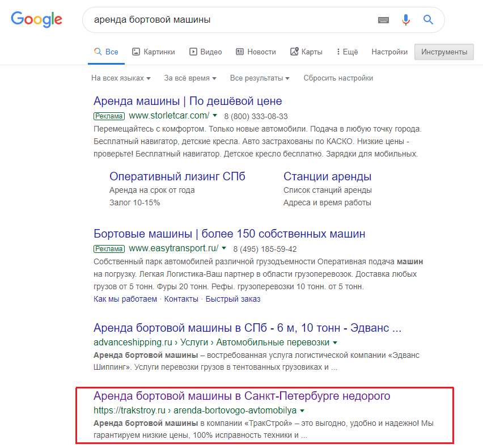Open the Быстрый заказ sitelink
Screen dimensions: 483x448
(232, 299)
